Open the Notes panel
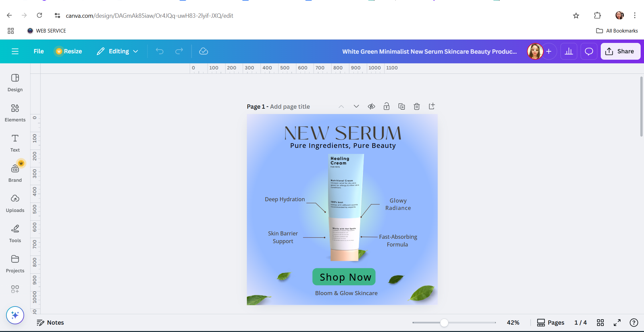The width and height of the screenshot is (644, 332). coord(50,323)
